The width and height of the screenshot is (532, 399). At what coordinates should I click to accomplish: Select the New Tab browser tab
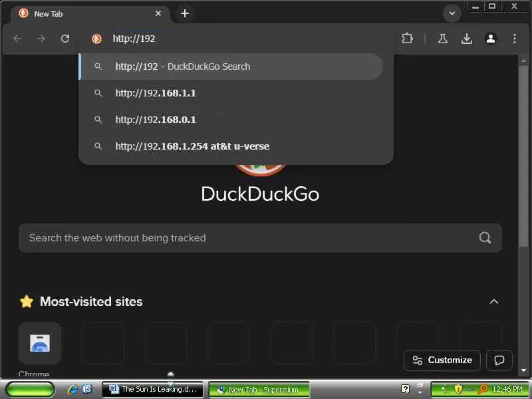coord(90,14)
